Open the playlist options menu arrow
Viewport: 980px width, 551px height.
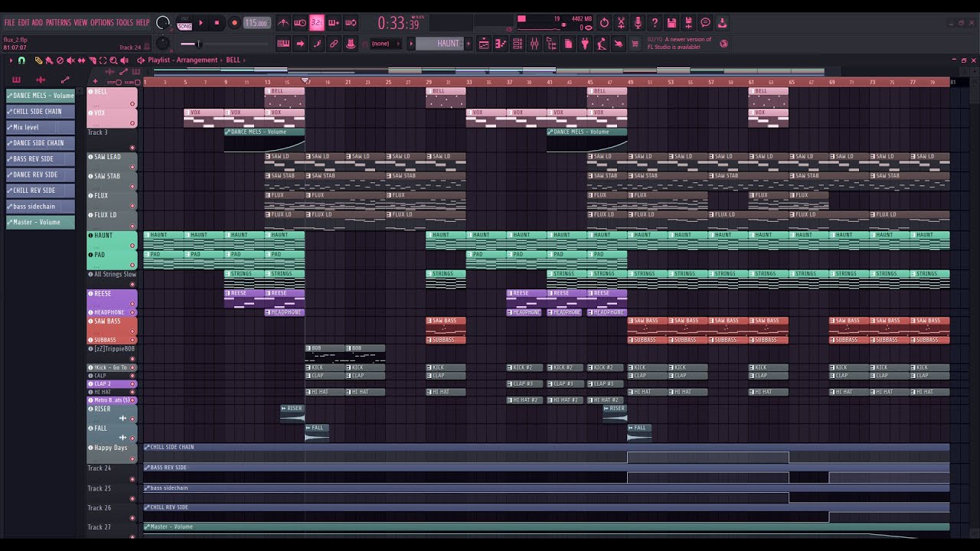click(11, 60)
